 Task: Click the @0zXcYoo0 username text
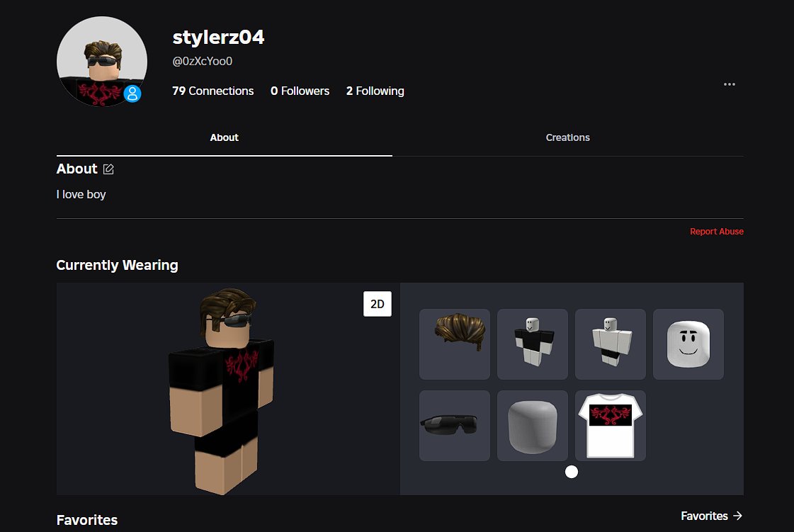click(x=203, y=62)
